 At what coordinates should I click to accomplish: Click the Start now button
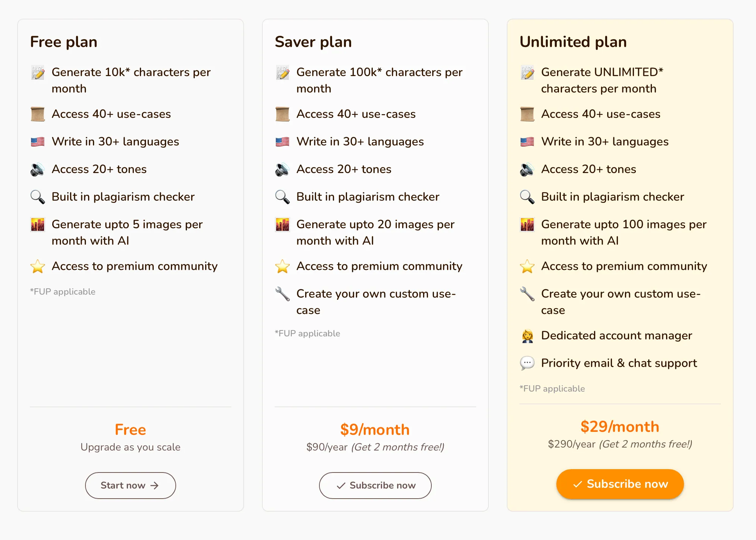pos(130,485)
